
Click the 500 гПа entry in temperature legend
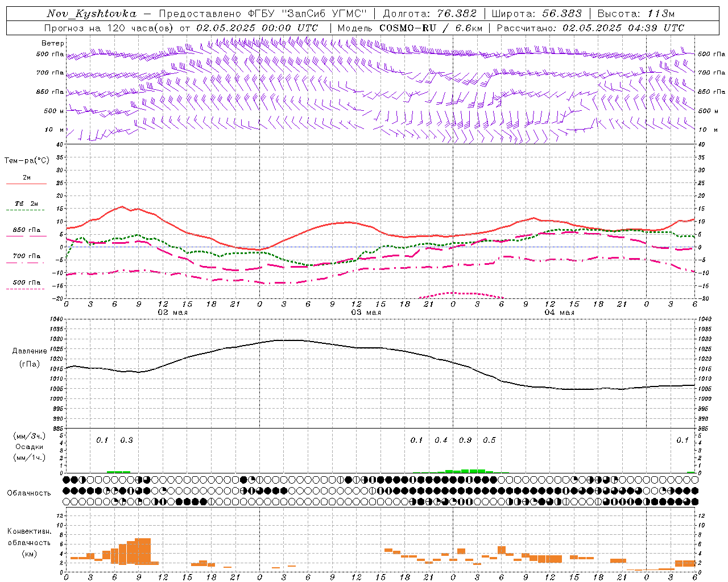(27, 282)
